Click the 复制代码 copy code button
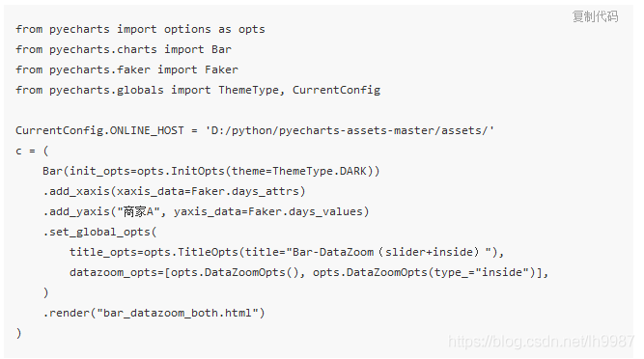The width and height of the screenshot is (644, 359). 595,16
